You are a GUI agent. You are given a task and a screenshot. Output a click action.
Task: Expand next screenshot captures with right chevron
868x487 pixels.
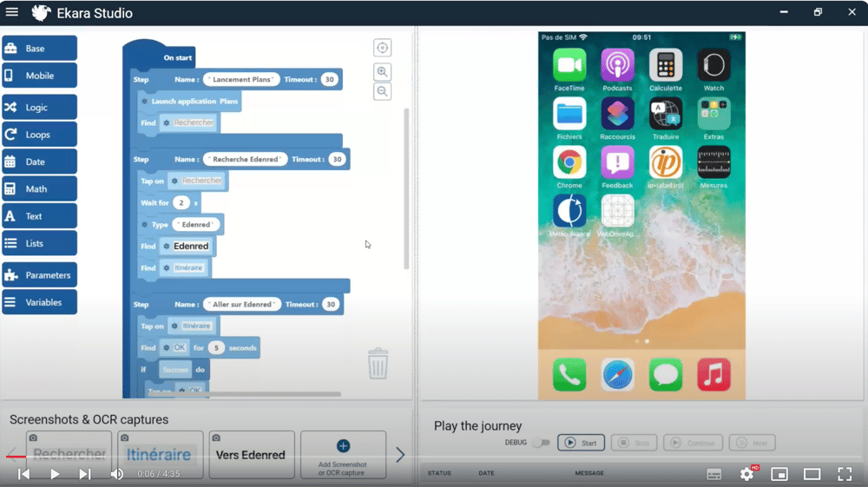(400, 455)
